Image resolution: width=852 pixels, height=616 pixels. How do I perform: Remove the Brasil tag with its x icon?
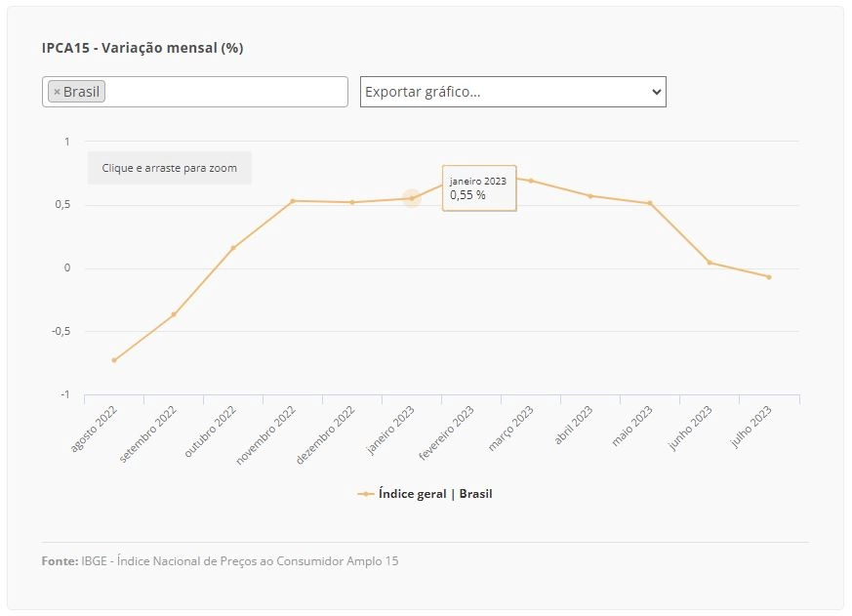pyautogui.click(x=57, y=92)
